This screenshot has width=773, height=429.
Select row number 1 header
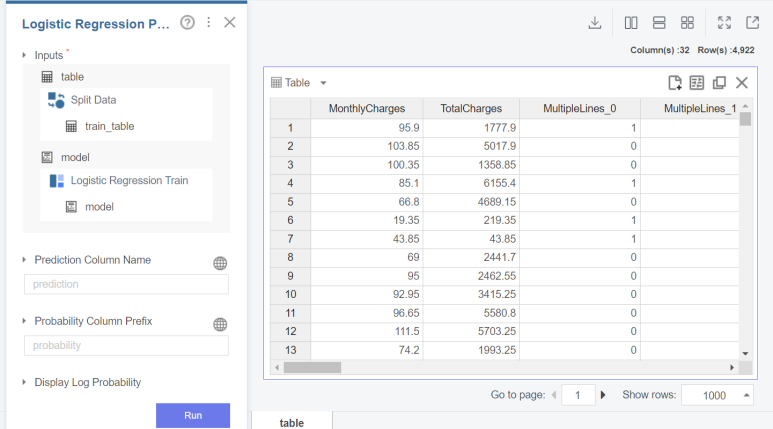290,128
